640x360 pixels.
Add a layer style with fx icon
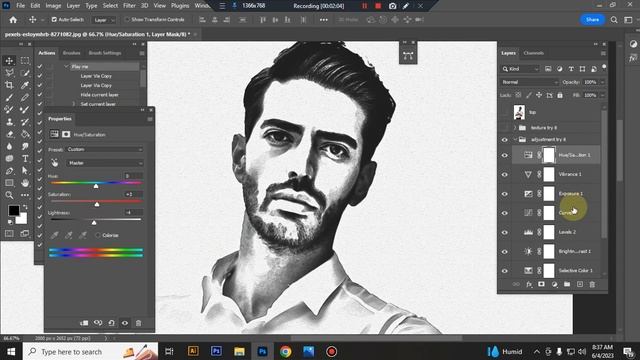(529, 284)
